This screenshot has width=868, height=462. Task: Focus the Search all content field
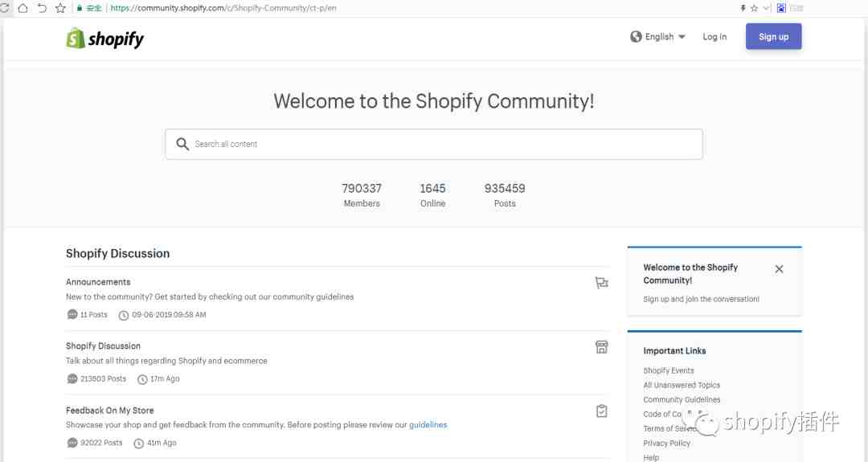(x=433, y=144)
